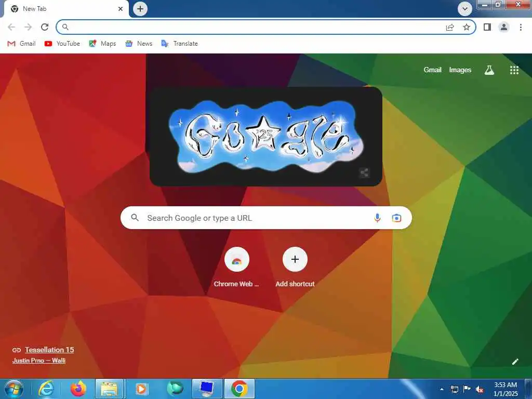Open the News bookmark
532x399 pixels.
click(138, 44)
